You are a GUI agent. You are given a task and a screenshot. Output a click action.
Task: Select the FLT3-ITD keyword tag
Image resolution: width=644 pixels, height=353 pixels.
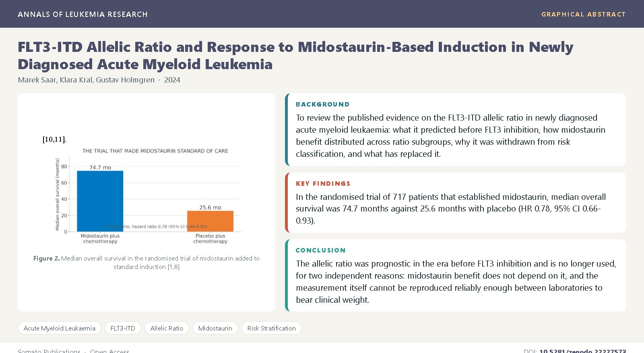point(123,328)
